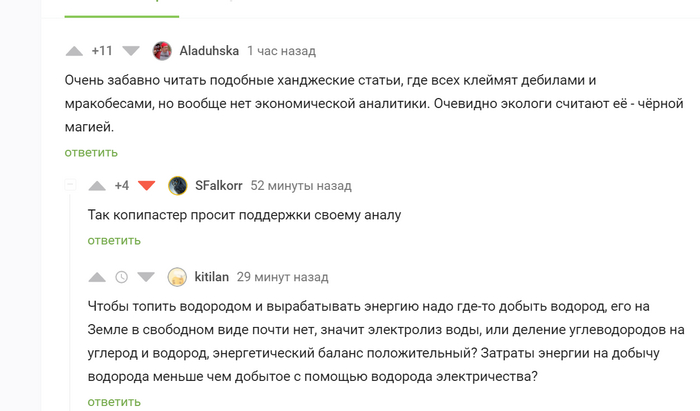The height and width of the screenshot is (411, 700).
Task: Open Aladuhska's user profile name
Action: [209, 51]
